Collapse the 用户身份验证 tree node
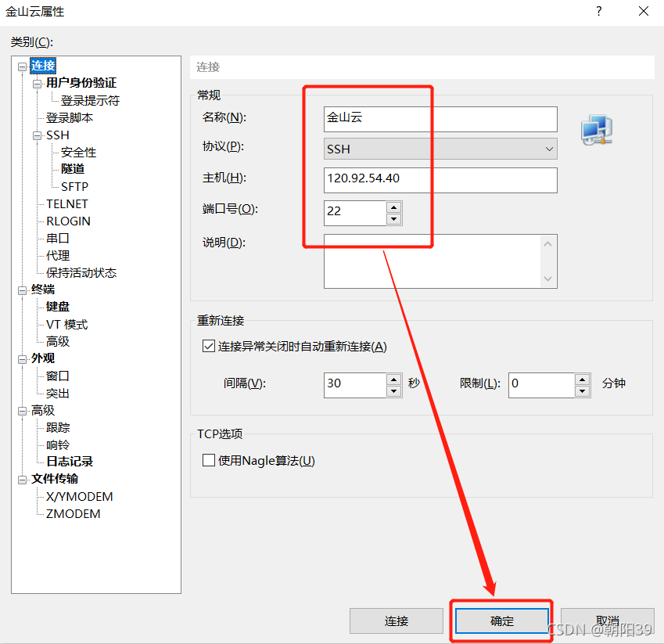Viewport: 664px width, 644px height. (38, 84)
